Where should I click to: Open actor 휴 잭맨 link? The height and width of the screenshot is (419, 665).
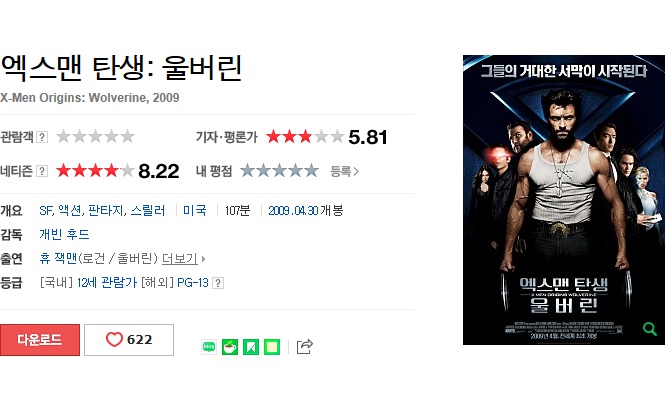pos(58,258)
